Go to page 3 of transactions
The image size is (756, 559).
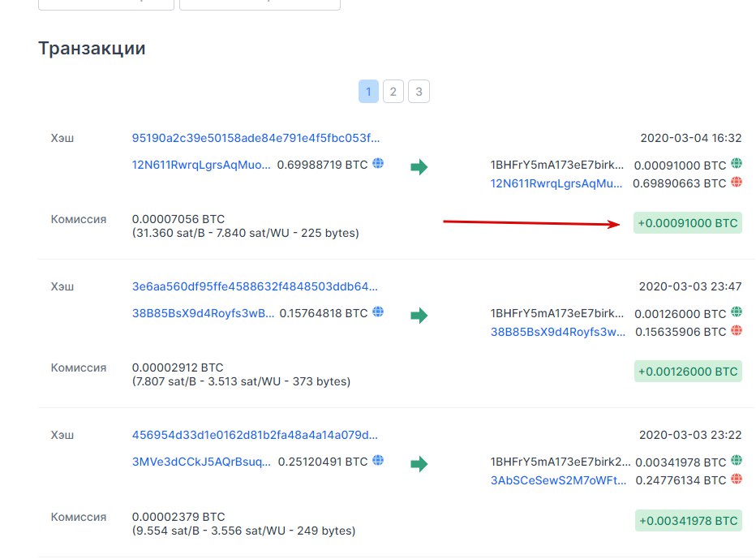(x=419, y=92)
